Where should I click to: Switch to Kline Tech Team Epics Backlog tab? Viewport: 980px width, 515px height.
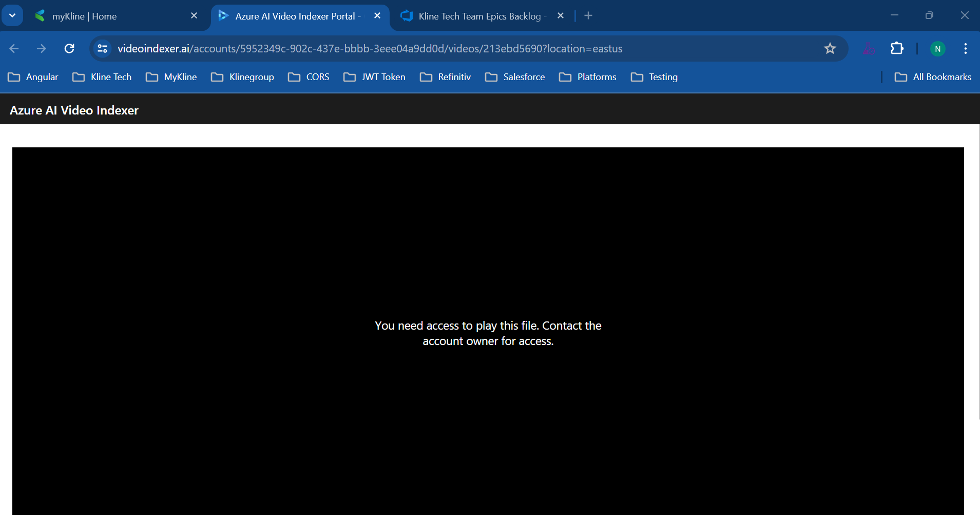point(472,16)
